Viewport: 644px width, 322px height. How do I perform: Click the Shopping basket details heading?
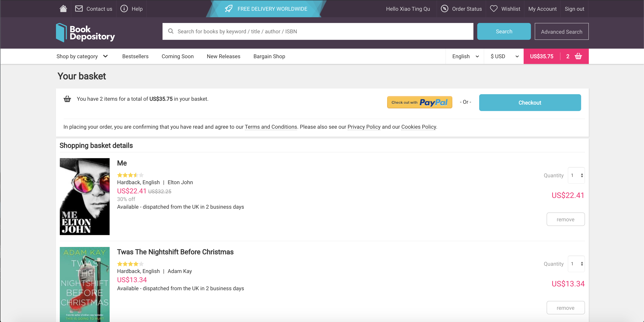(96, 145)
